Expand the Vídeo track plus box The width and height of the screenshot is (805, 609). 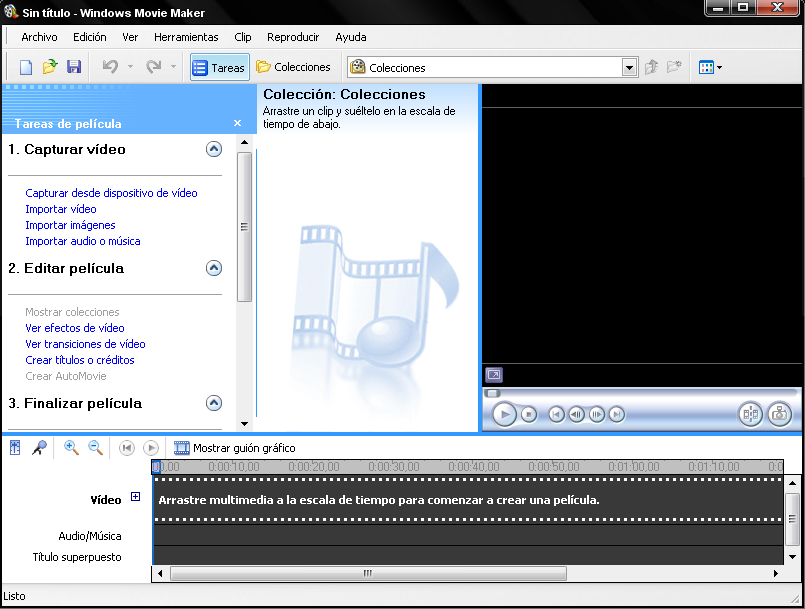136,497
